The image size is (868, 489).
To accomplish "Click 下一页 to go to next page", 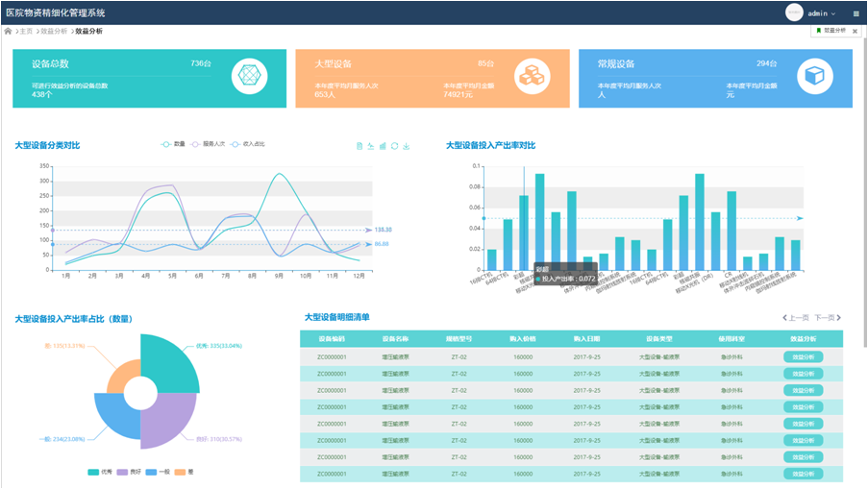I will coord(827,317).
